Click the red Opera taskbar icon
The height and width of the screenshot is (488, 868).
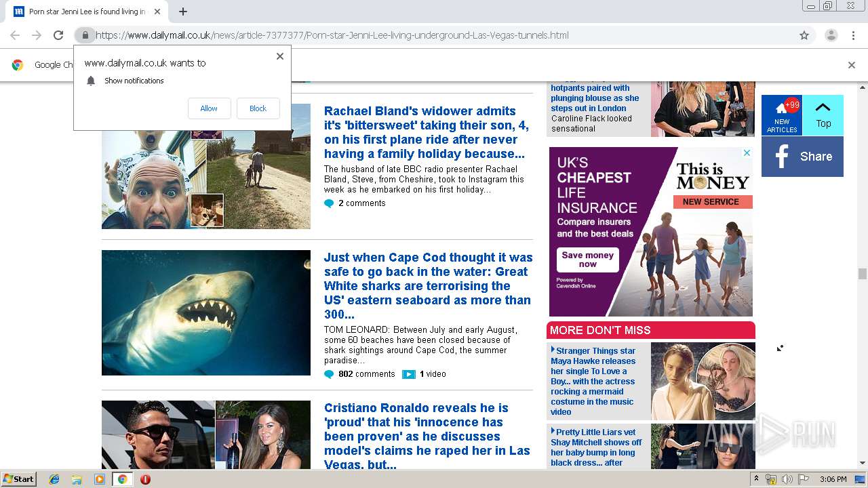145,479
